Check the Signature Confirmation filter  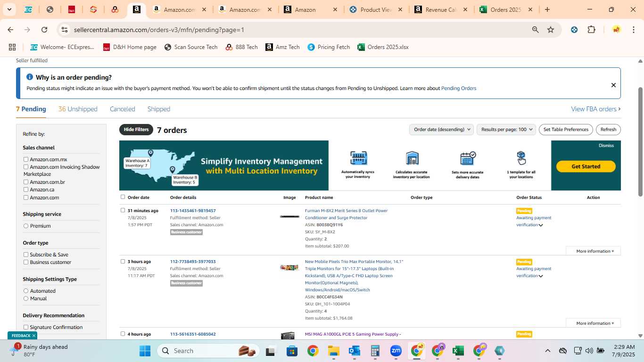tap(26, 327)
